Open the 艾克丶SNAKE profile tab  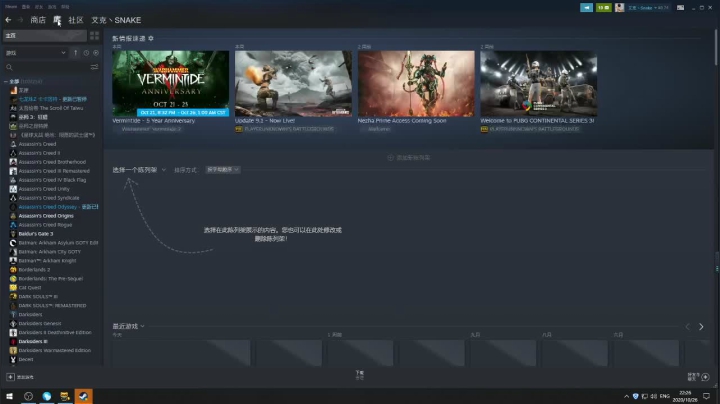116,20
